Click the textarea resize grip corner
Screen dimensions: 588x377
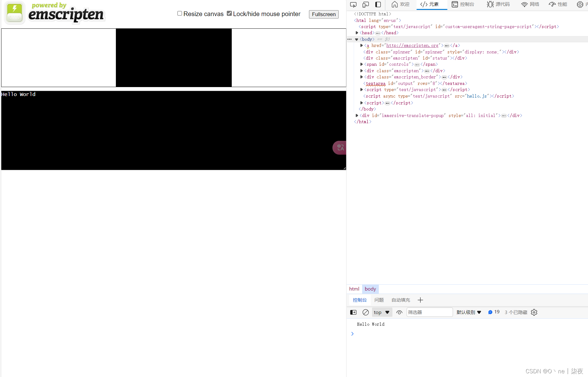[345, 168]
